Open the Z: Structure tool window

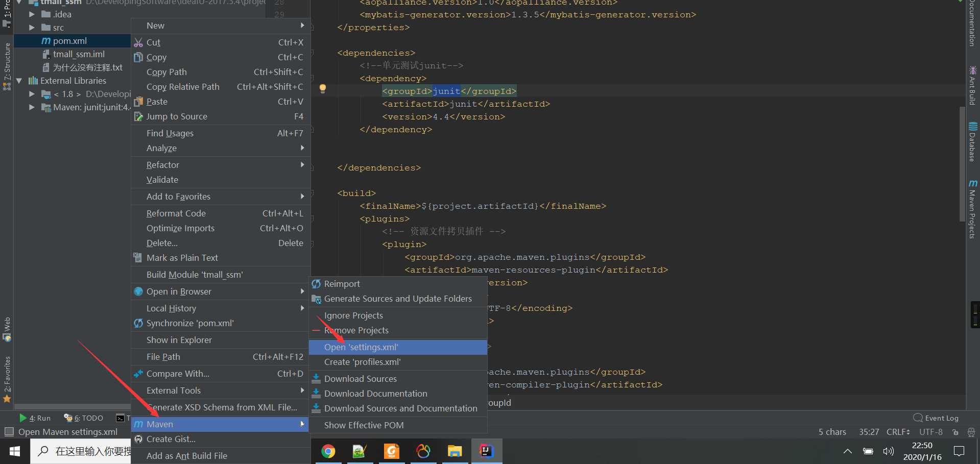[7, 66]
